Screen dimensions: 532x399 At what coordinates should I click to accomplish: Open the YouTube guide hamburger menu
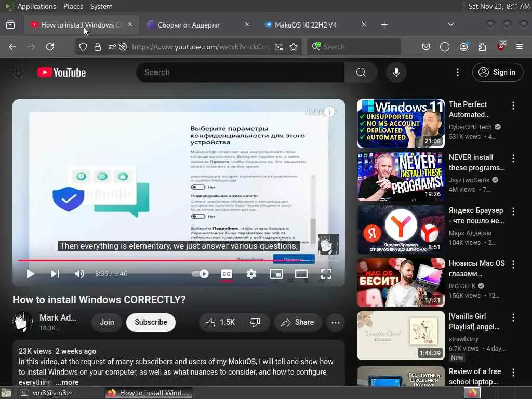(19, 72)
